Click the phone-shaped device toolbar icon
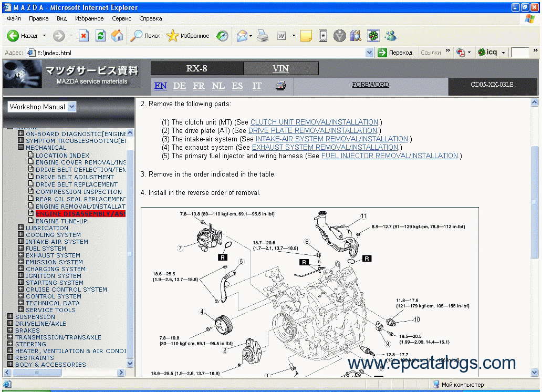 [323, 36]
